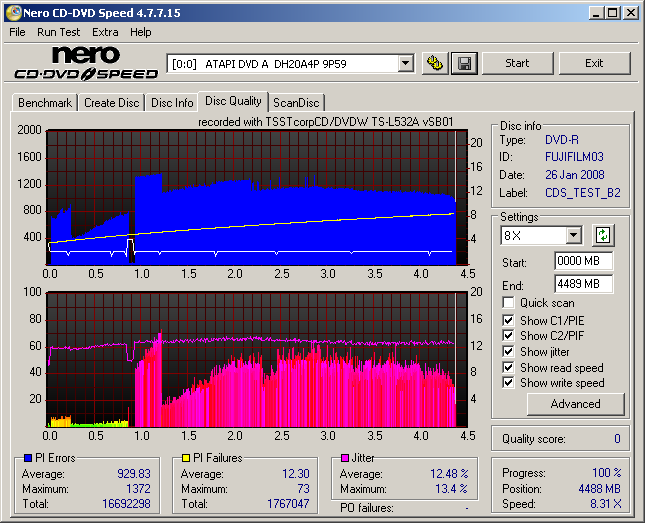Image resolution: width=645 pixels, height=523 pixels.
Task: Click PI Errors average 929.83 value
Action: pyautogui.click(x=134, y=474)
